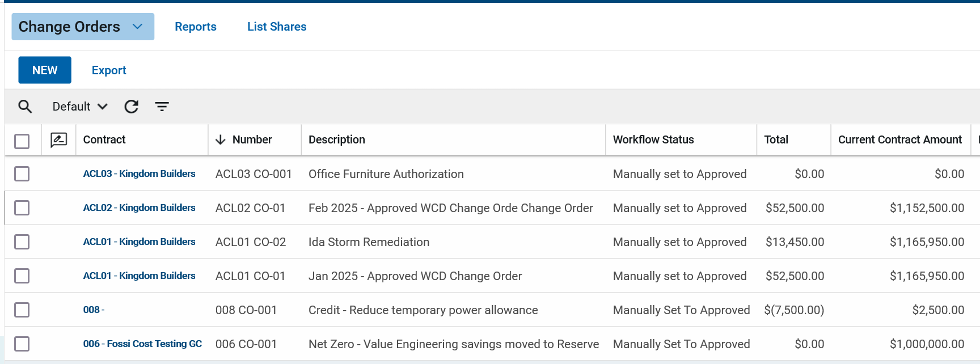This screenshot has height=364, width=980.
Task: Click the signature column header icon
Action: tap(59, 140)
